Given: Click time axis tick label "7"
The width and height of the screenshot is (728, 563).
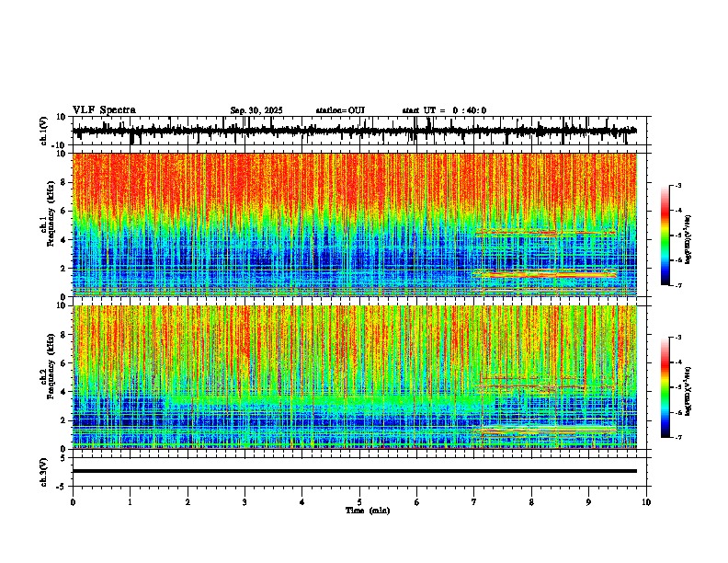Looking at the screenshot, I should 474,502.
